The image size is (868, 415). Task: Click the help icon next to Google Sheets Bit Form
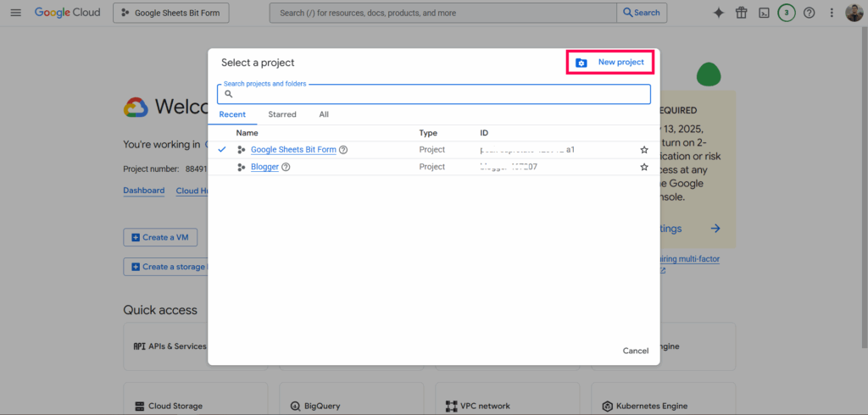coord(343,149)
